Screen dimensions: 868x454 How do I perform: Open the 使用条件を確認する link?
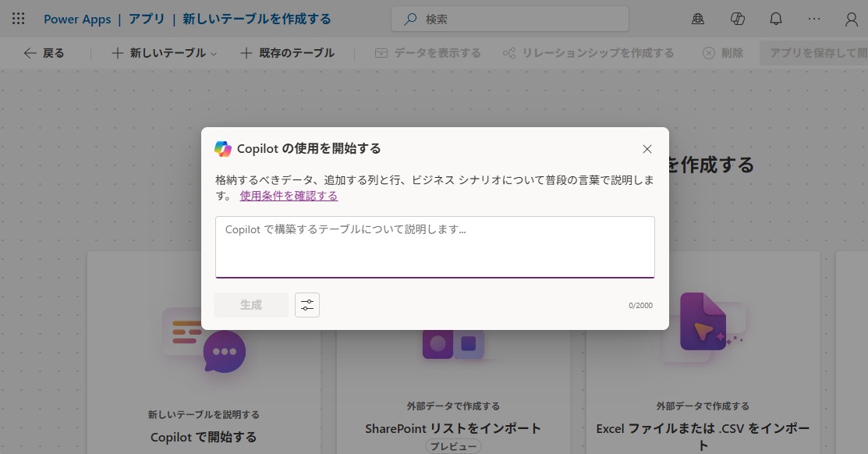[x=289, y=196]
